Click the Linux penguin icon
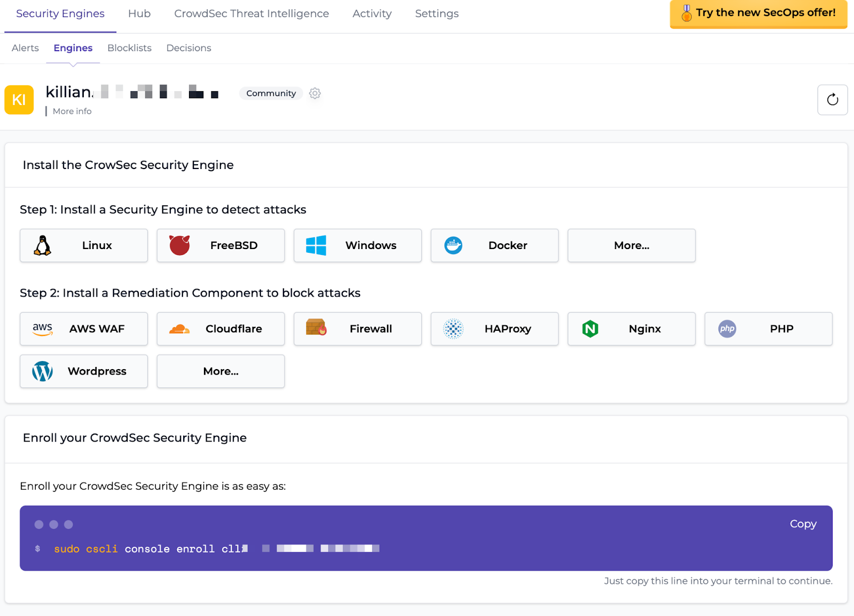Screen dimensions: 854x616 (x=42, y=245)
